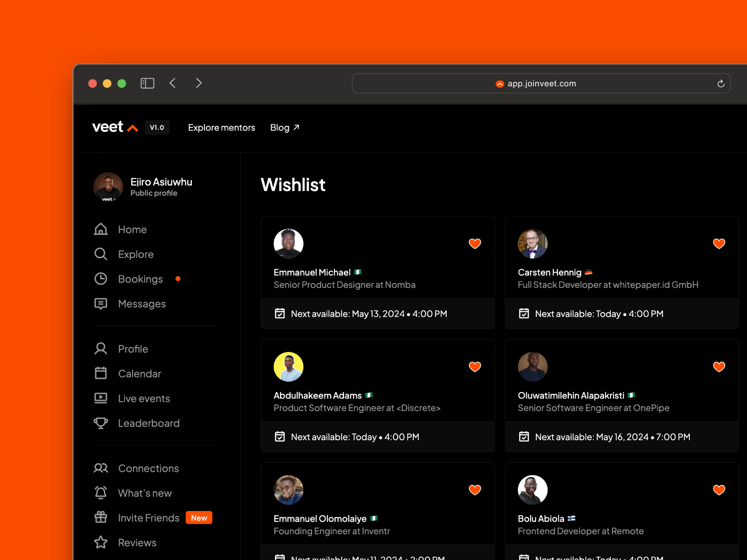Unfavorite Emmanuel Michael with the heart
Screen dimensions: 747x560
(x=475, y=243)
